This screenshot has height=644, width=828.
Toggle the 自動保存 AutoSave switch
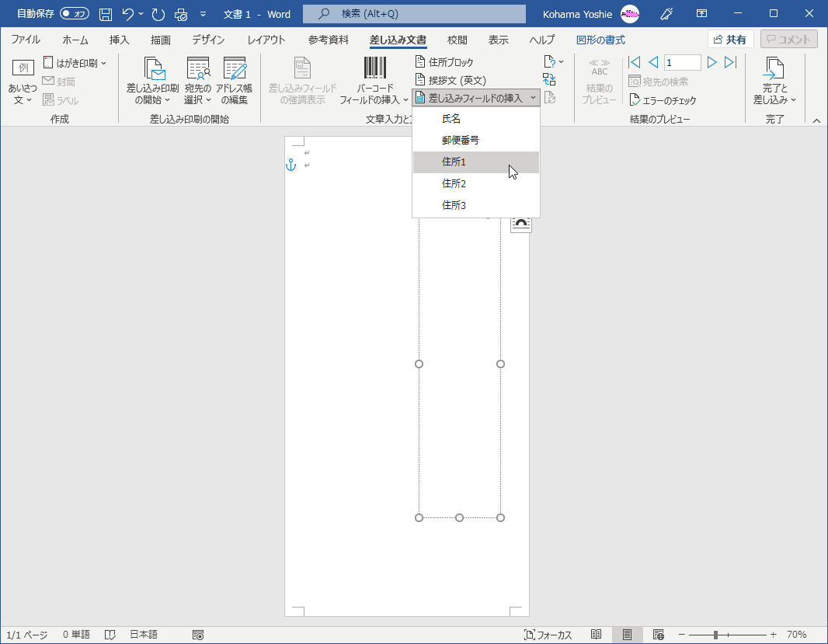pyautogui.click(x=74, y=14)
